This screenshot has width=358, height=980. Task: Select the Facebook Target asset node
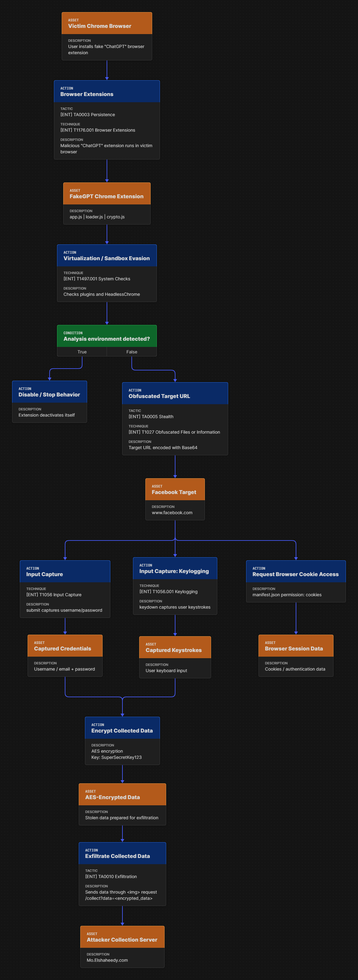click(175, 499)
